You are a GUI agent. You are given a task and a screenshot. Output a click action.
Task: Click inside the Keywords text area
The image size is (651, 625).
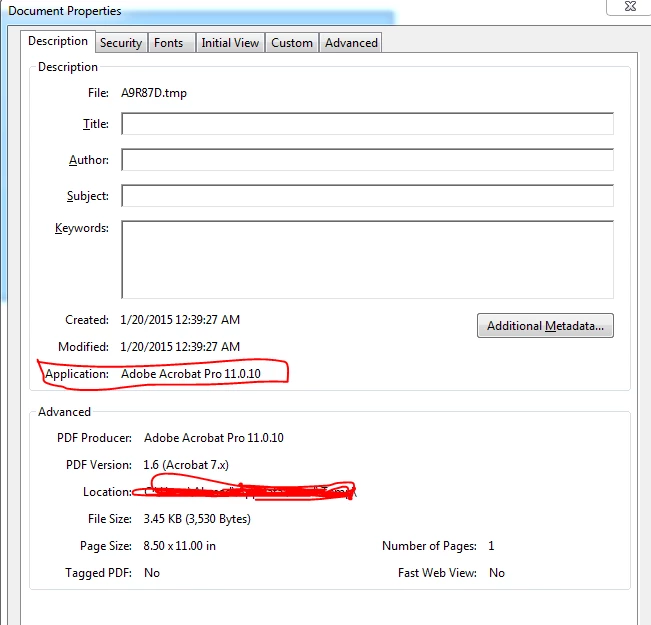pos(367,260)
